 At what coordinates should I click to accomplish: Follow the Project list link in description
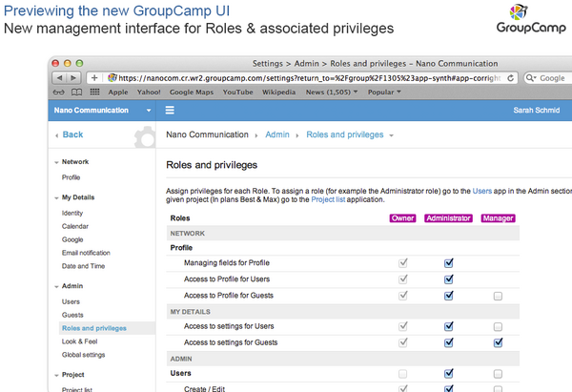click(328, 199)
